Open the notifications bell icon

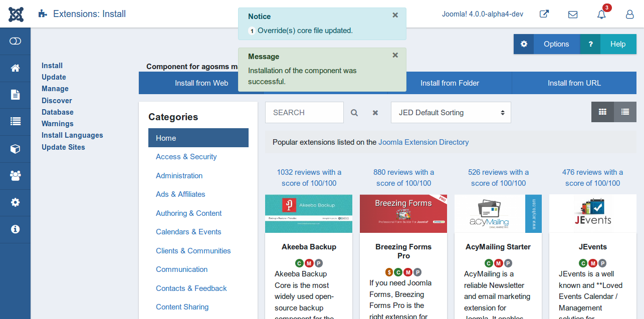pos(601,15)
